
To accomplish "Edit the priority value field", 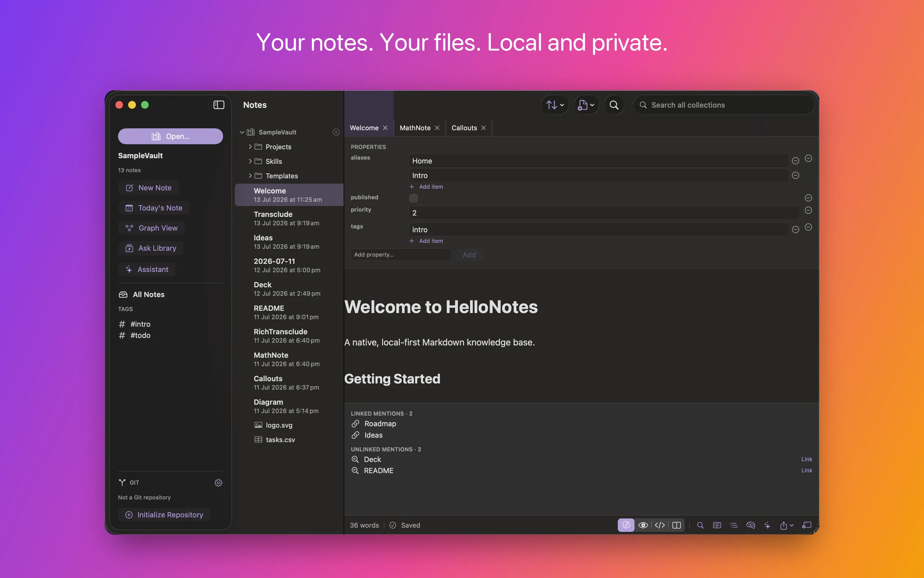I will [x=603, y=213].
